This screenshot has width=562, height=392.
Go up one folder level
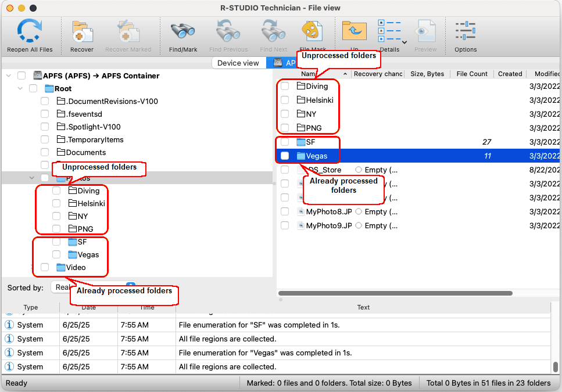tap(354, 31)
